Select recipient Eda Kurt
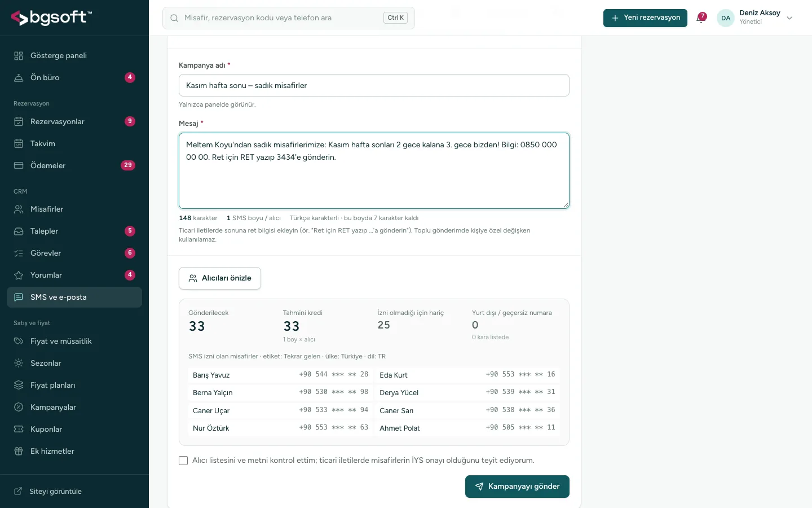Viewport: 812px width, 508px height. pos(467,375)
